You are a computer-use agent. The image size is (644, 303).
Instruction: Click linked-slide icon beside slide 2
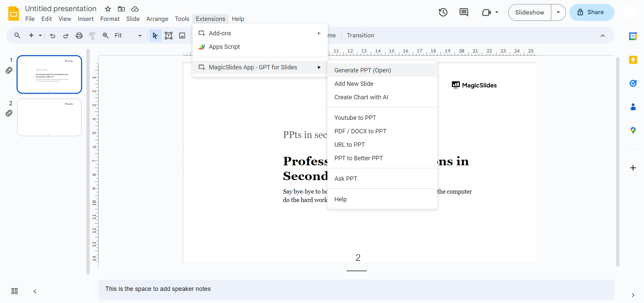pos(9,113)
